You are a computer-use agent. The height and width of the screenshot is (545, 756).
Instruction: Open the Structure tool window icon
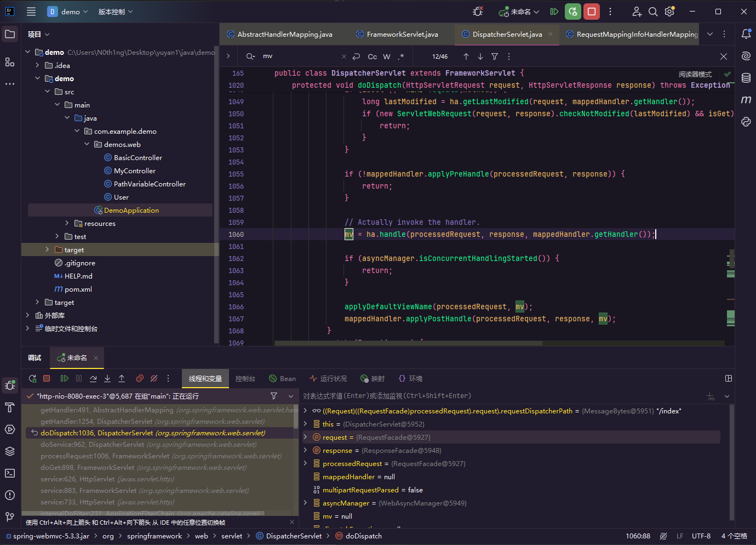10,62
